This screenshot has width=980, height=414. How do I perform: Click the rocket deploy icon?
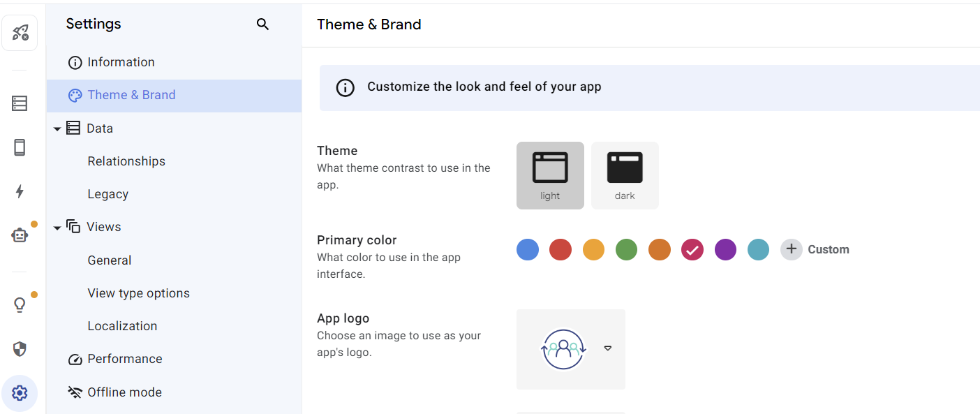(x=20, y=33)
